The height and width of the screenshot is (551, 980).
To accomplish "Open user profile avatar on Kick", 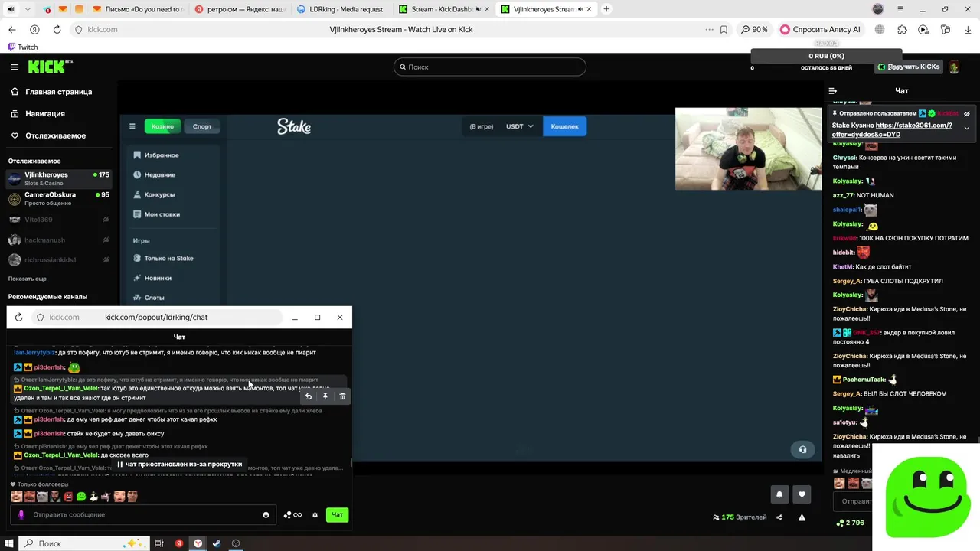I will coord(953,67).
